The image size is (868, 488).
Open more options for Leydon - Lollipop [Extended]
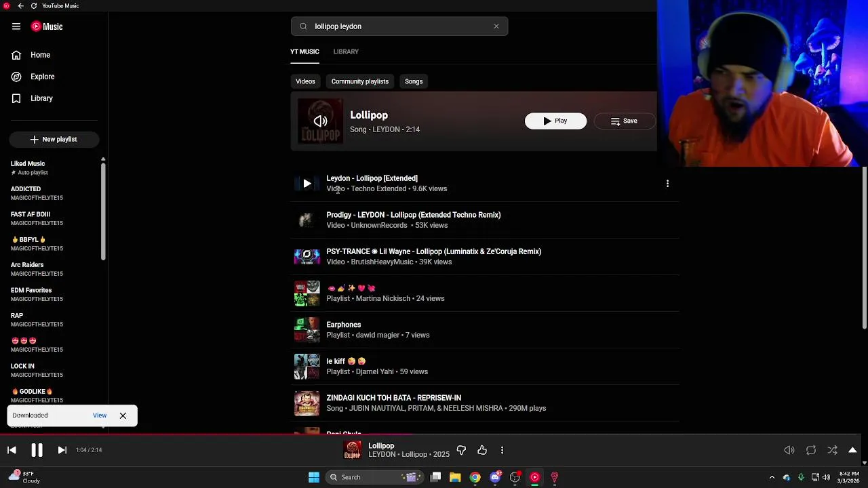pyautogui.click(x=667, y=184)
